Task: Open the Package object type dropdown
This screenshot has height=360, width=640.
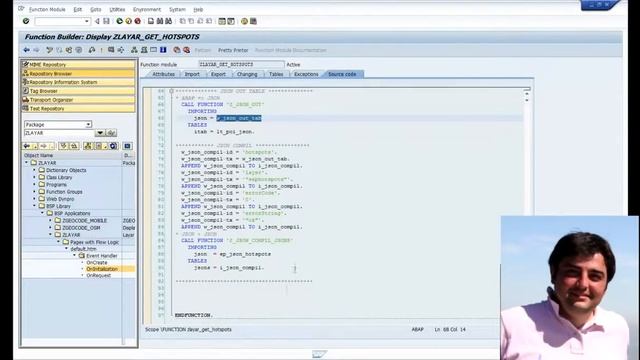Action: (88, 124)
